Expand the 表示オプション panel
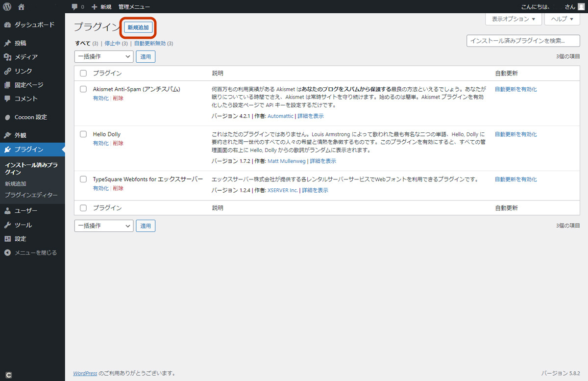The height and width of the screenshot is (381, 588). [513, 19]
